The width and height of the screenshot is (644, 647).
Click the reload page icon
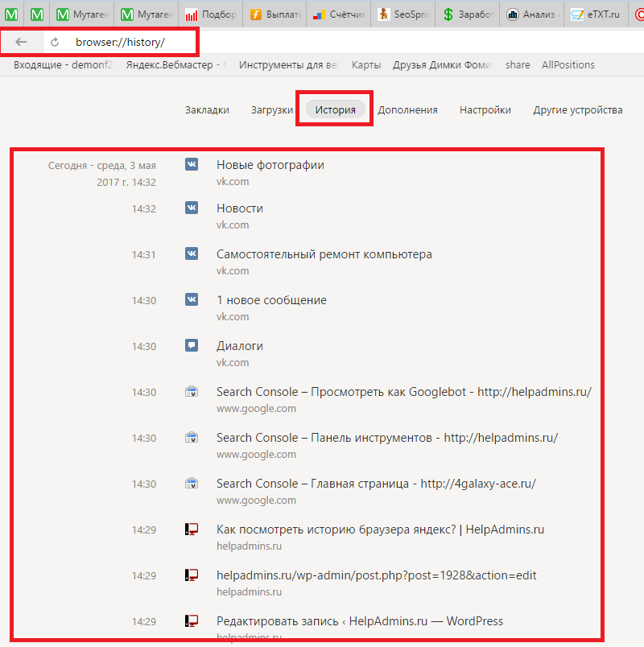[55, 42]
